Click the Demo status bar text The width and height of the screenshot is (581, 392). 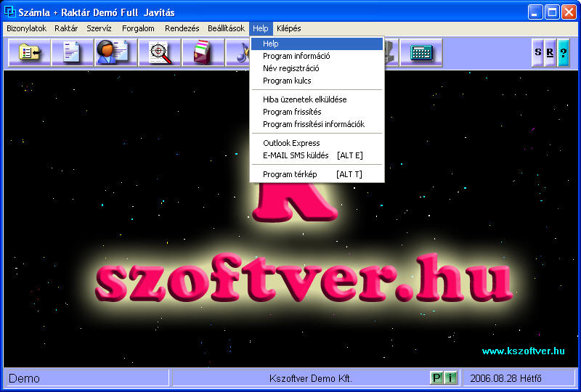(x=24, y=378)
